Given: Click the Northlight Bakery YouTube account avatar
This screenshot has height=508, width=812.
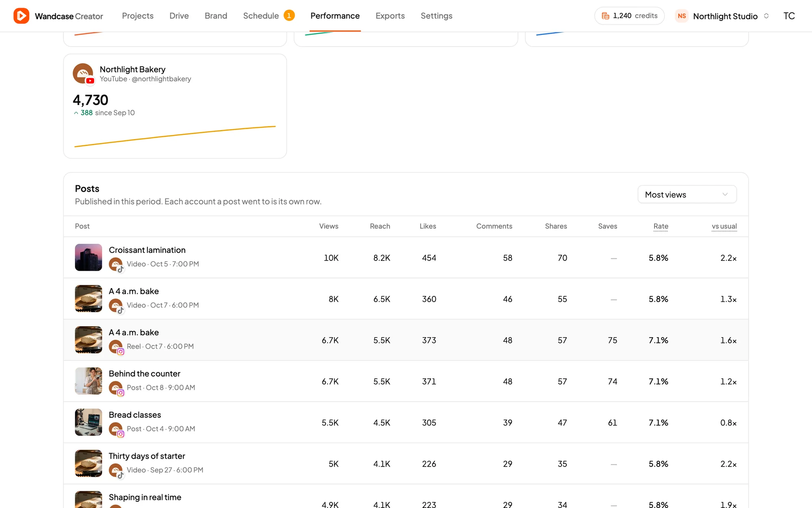Looking at the screenshot, I should point(83,74).
